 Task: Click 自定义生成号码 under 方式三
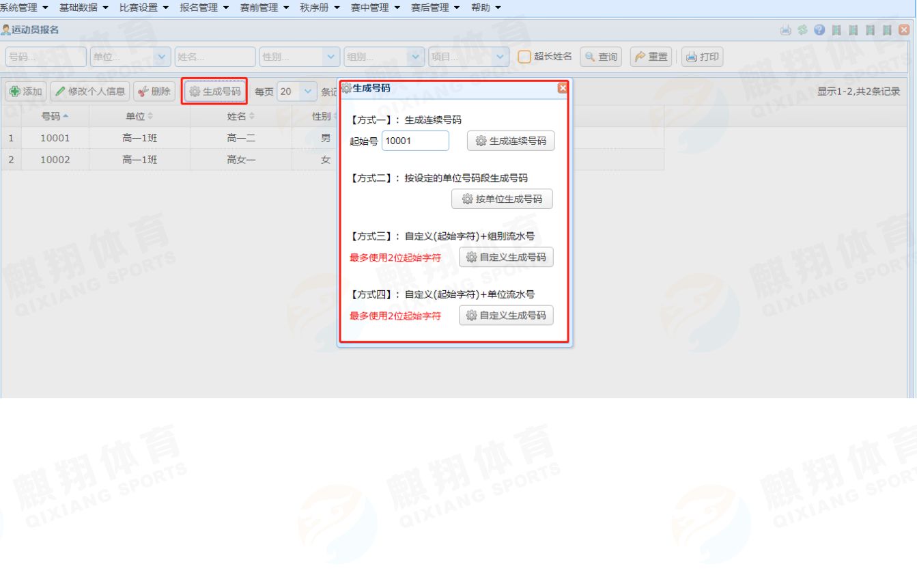pyautogui.click(x=506, y=257)
